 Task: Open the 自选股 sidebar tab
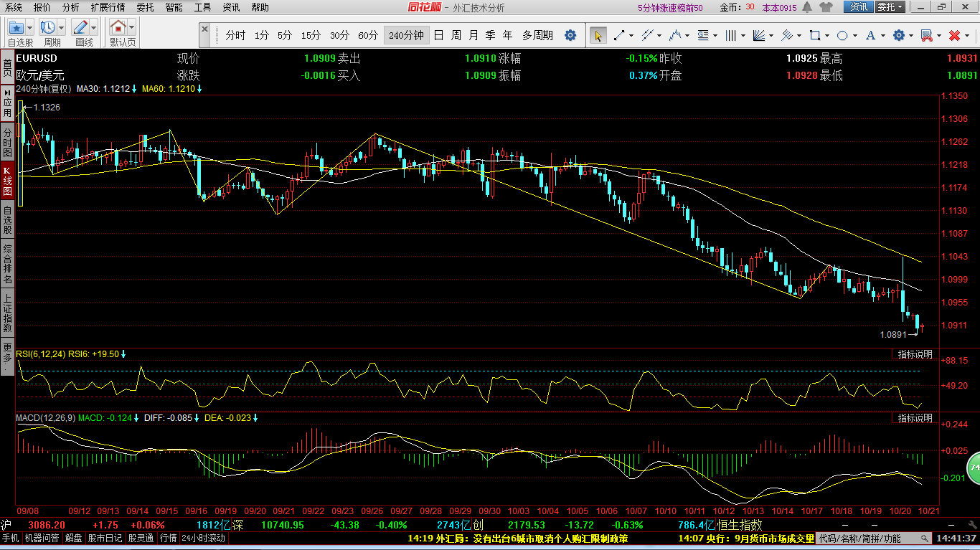7,221
